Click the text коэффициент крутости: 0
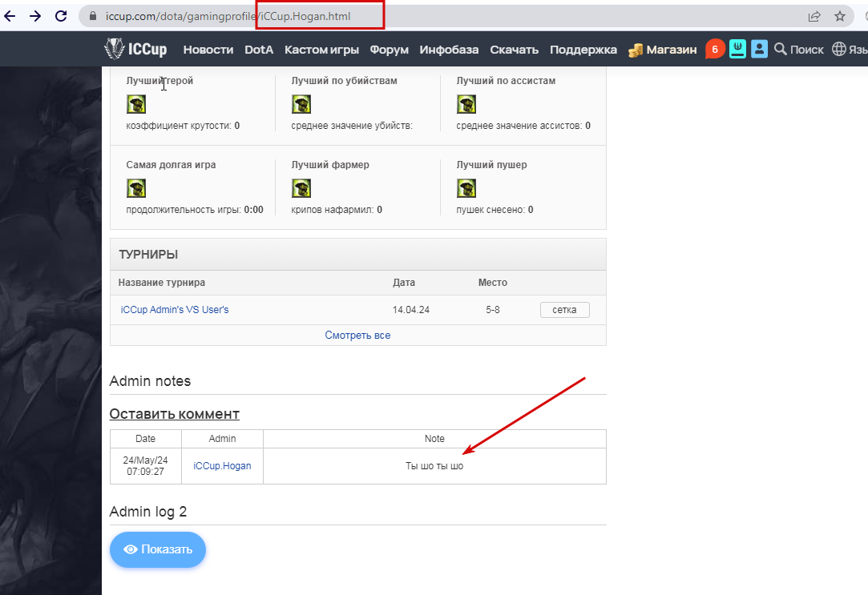Viewport: 868px width, 595px height. click(x=183, y=126)
